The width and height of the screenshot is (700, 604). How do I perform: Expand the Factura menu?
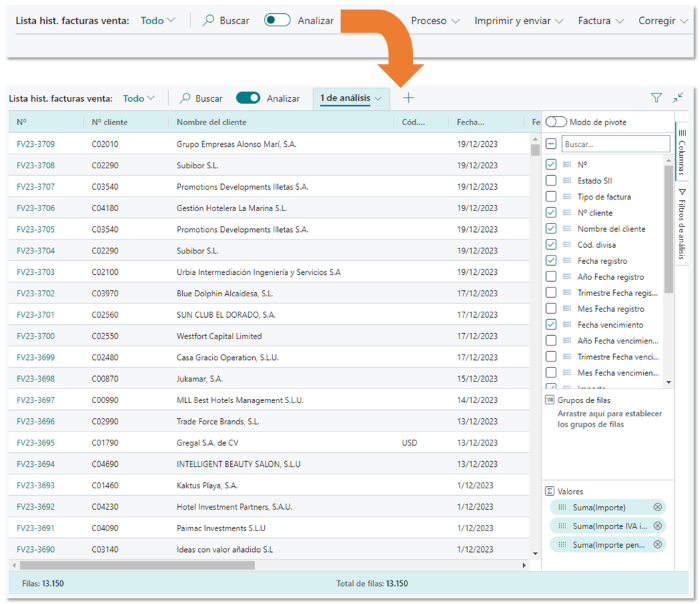point(601,21)
